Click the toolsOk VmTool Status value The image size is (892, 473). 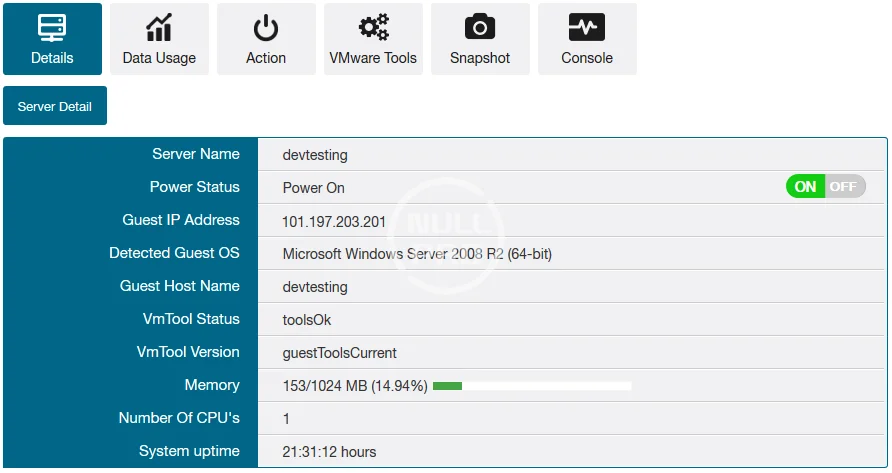[x=307, y=320]
